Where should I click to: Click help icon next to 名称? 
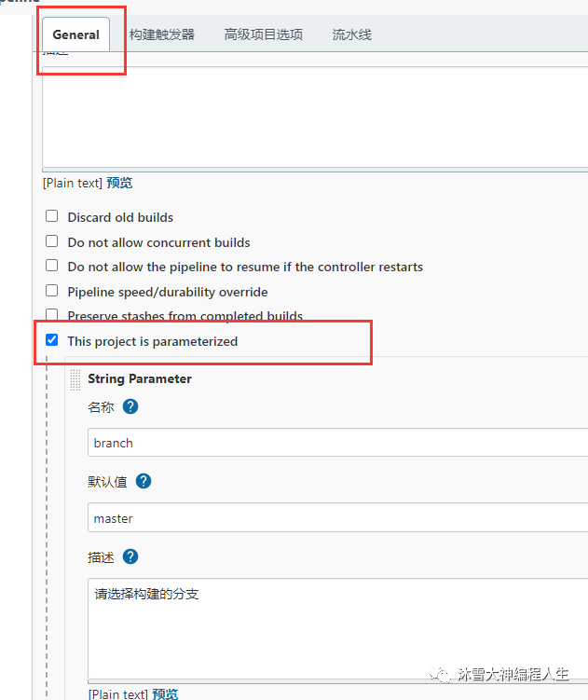pyautogui.click(x=130, y=406)
